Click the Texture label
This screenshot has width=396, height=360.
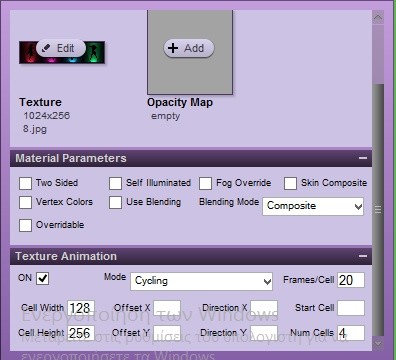click(40, 102)
